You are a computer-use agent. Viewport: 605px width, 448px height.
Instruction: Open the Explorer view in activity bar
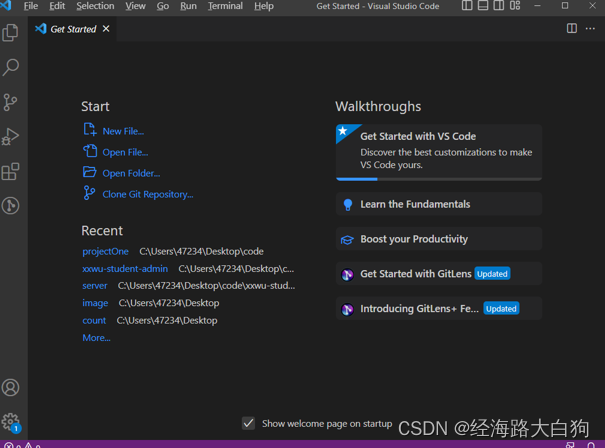[x=10, y=32]
